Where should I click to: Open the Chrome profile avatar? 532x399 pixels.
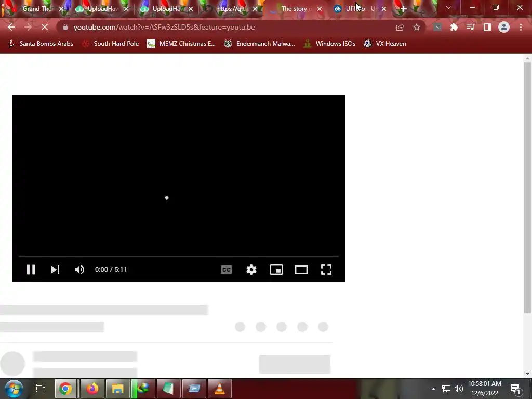click(x=504, y=27)
